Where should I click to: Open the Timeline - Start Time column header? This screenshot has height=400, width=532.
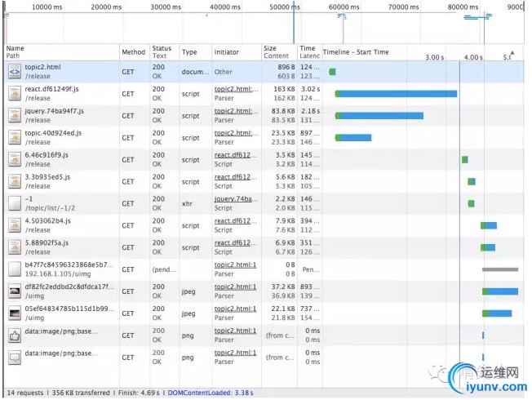(356, 52)
